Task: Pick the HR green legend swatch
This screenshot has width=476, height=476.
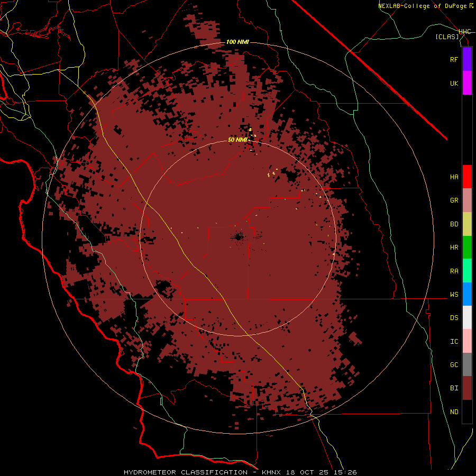Action: [467, 248]
